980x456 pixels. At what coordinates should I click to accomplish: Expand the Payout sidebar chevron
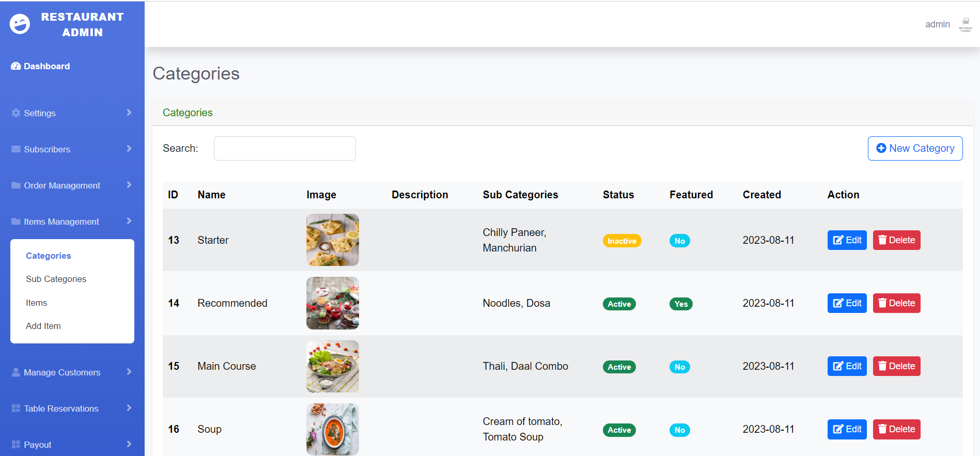click(129, 444)
